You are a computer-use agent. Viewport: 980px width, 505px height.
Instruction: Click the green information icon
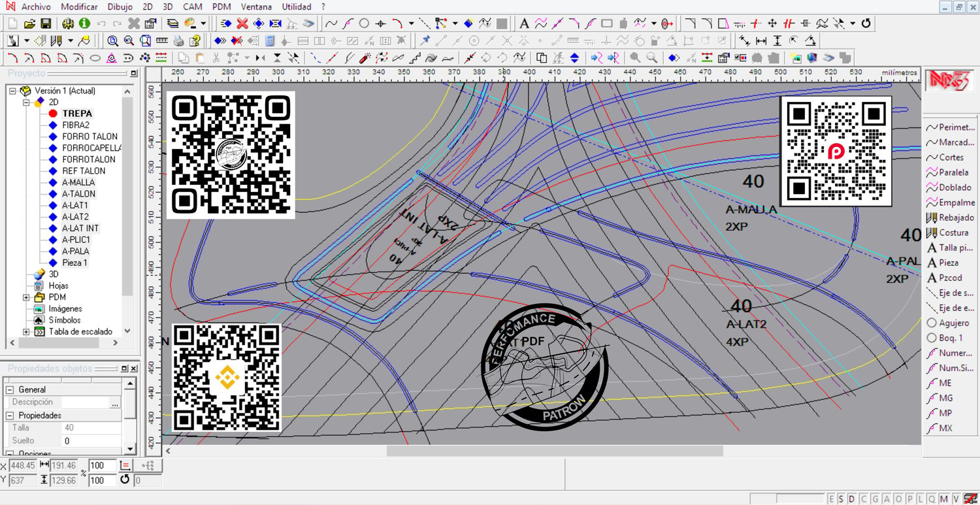(84, 24)
